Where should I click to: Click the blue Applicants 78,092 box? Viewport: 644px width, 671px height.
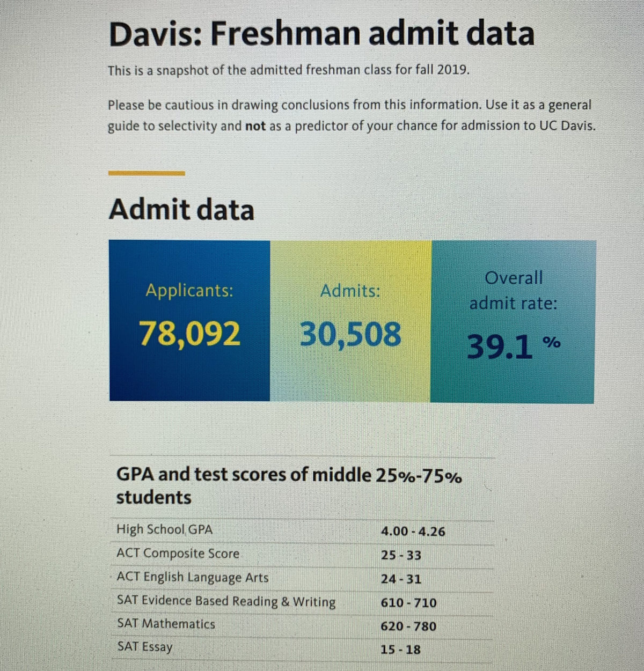(x=189, y=320)
